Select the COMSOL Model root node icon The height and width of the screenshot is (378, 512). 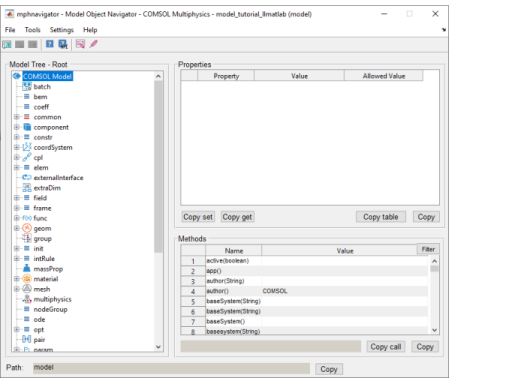coord(17,76)
